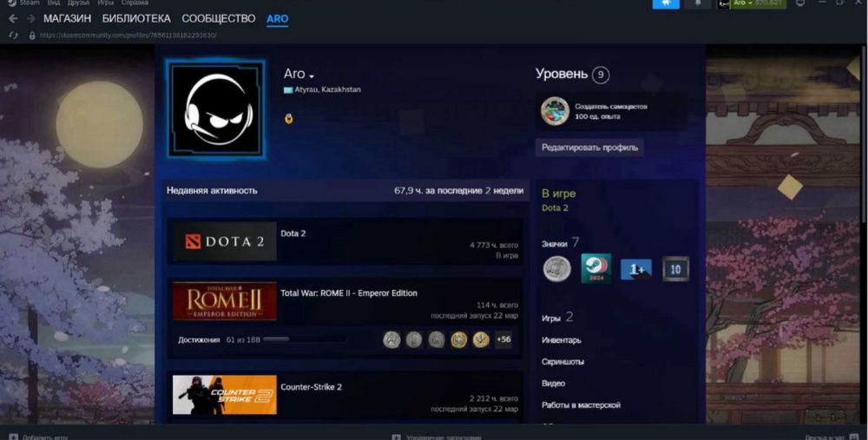868x440 pixels.
Task: Open notifications with the bell icon
Action: [698, 3]
